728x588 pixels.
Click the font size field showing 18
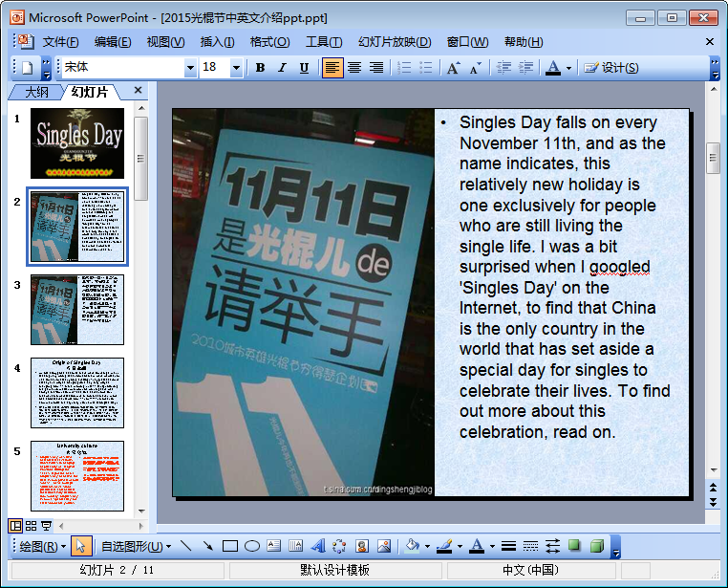(x=215, y=68)
